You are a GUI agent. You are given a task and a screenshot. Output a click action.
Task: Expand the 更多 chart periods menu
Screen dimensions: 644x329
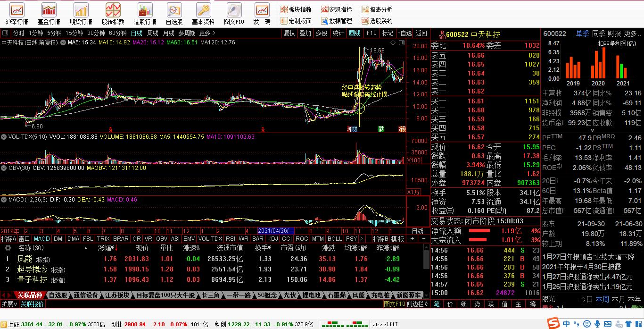207,33
